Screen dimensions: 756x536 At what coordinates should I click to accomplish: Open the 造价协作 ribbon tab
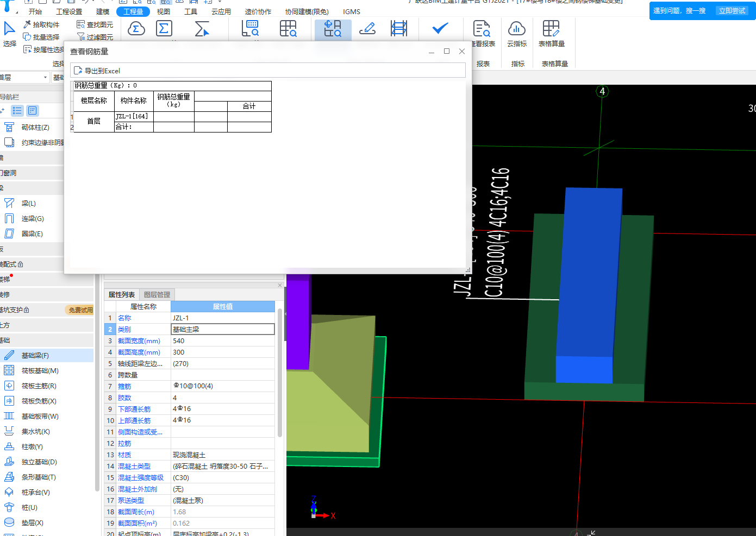(x=258, y=11)
